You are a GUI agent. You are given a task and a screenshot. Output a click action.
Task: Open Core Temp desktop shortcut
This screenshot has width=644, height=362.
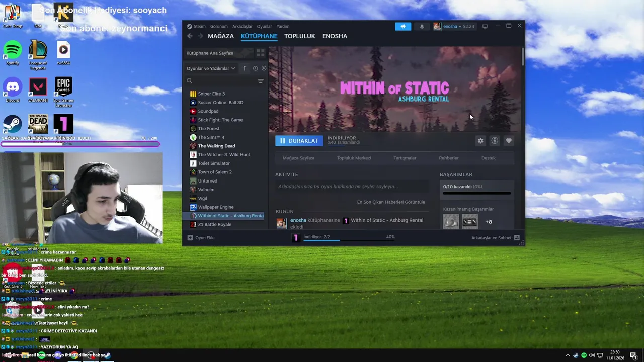pyautogui.click(x=13, y=16)
